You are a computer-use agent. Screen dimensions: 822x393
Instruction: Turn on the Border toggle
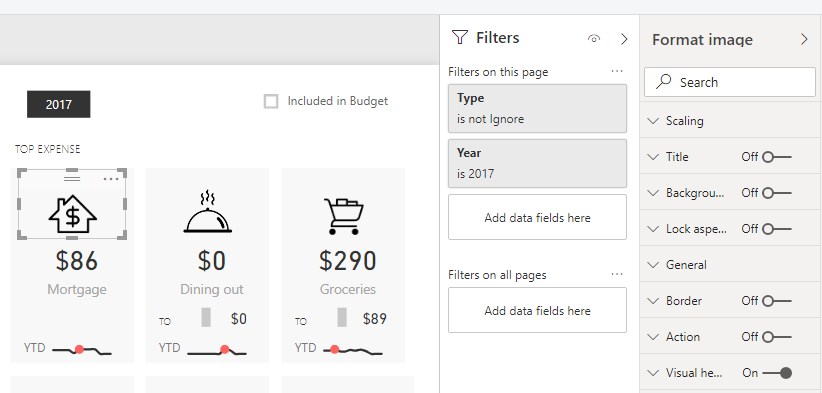776,301
